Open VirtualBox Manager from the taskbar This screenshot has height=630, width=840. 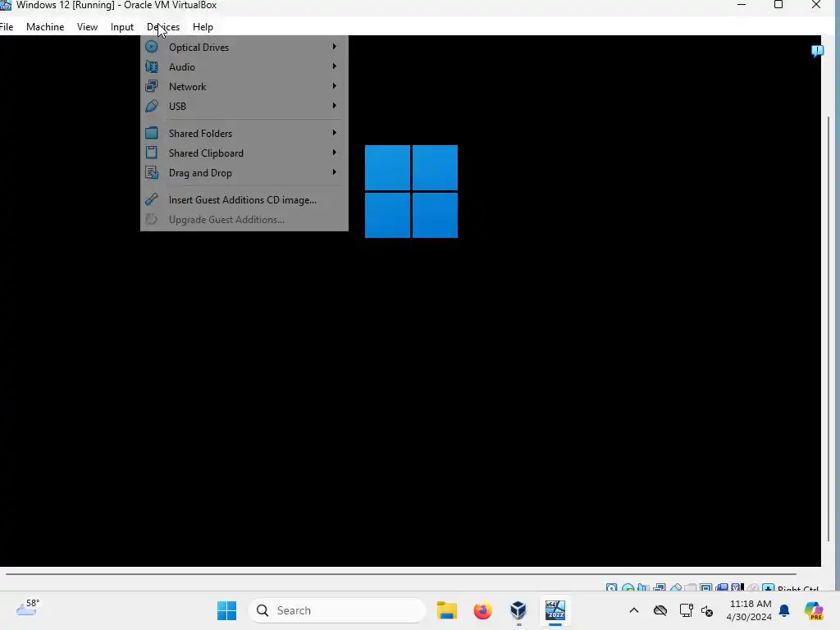tap(518, 610)
